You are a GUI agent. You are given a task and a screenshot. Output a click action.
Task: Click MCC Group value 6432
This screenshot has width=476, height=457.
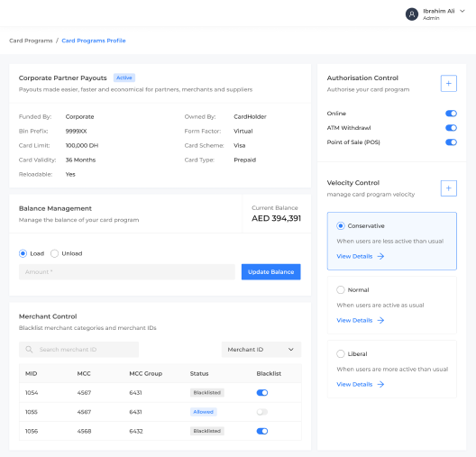coord(136,431)
